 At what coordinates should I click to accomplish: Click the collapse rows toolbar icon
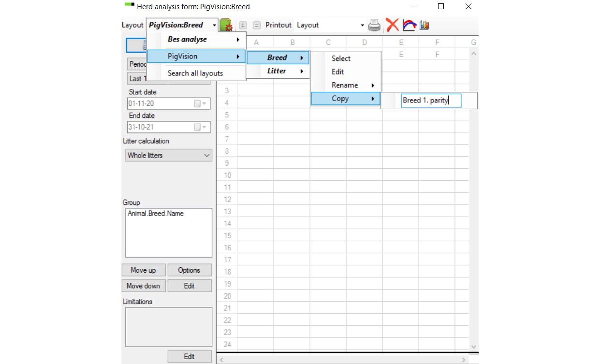coord(257,25)
